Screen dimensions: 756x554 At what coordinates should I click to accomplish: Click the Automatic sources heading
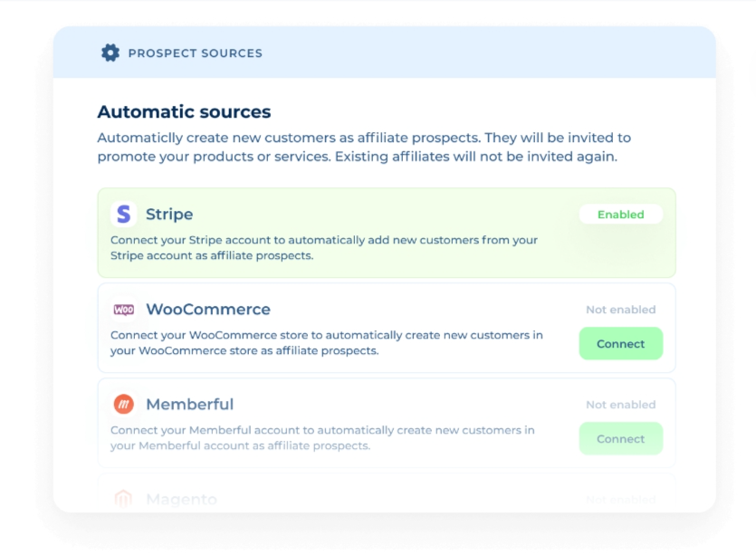click(184, 112)
